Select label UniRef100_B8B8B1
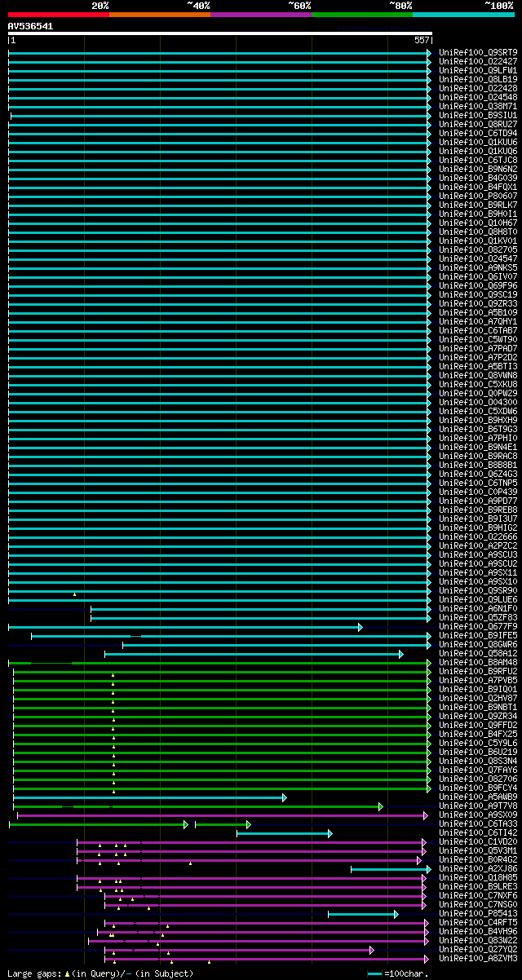The width and height of the screenshot is (522, 980). click(478, 465)
